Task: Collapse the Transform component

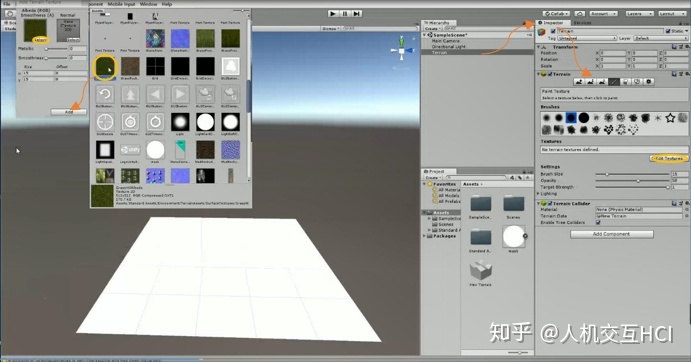Action: point(539,47)
